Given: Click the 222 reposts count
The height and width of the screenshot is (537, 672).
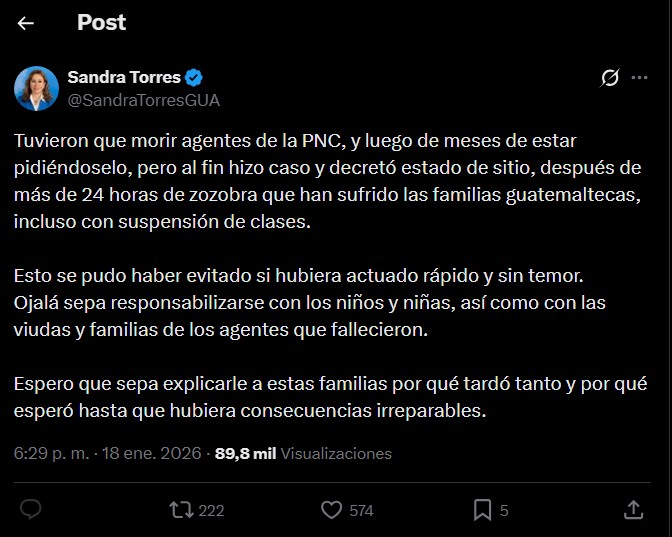Looking at the screenshot, I should coord(211,511).
